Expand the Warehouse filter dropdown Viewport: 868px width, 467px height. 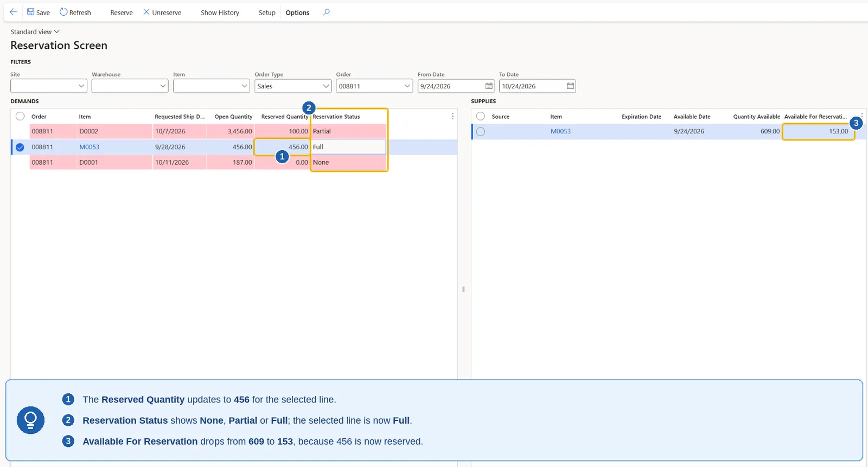pos(163,86)
